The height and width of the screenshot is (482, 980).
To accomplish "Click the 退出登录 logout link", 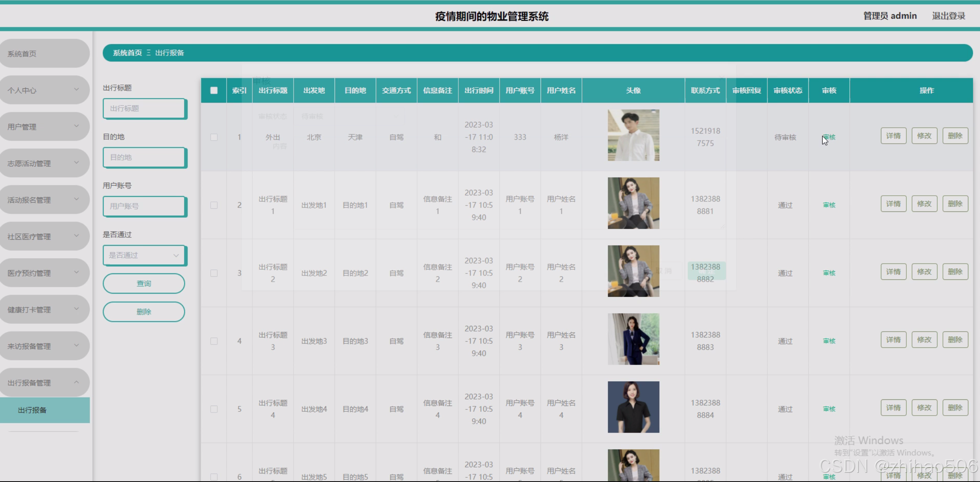I will tap(948, 16).
